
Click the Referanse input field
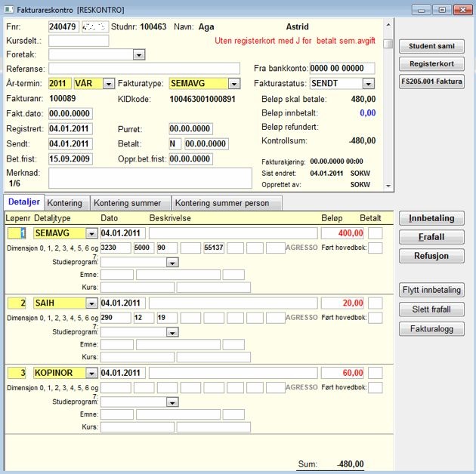click(x=144, y=69)
